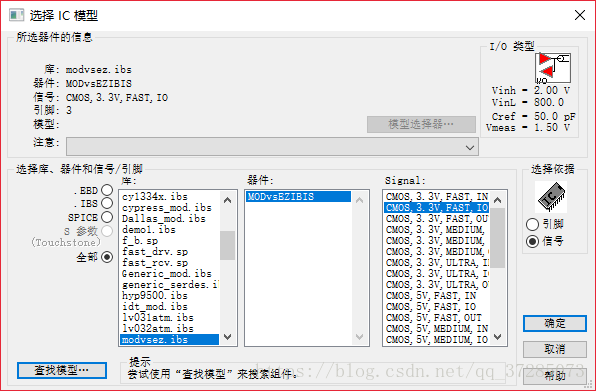Select signal CMOS, 5V, MEDIUM, IO
This screenshot has height=391, width=596.
pos(436,340)
